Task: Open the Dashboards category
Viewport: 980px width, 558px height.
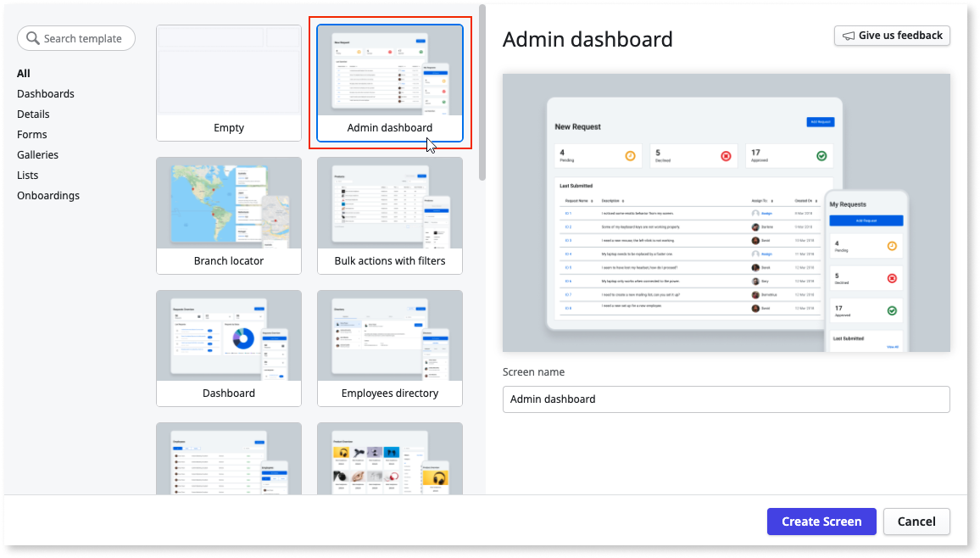Action: tap(45, 93)
